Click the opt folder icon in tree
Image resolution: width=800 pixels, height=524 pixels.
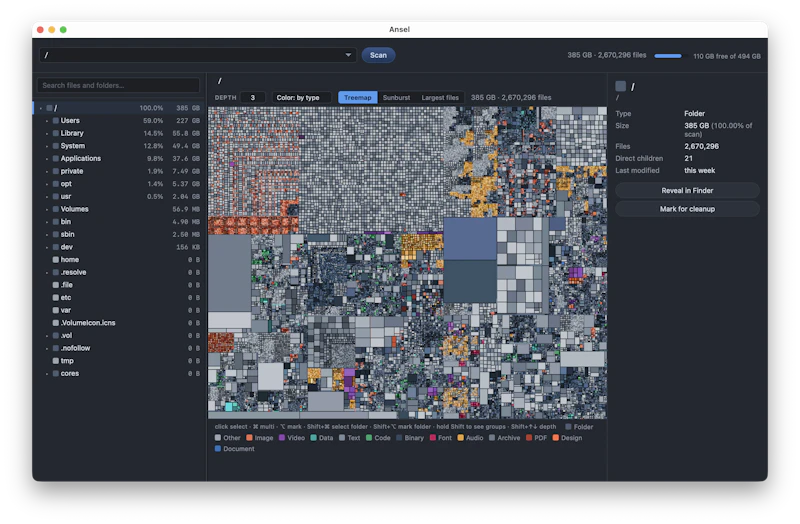point(56,184)
